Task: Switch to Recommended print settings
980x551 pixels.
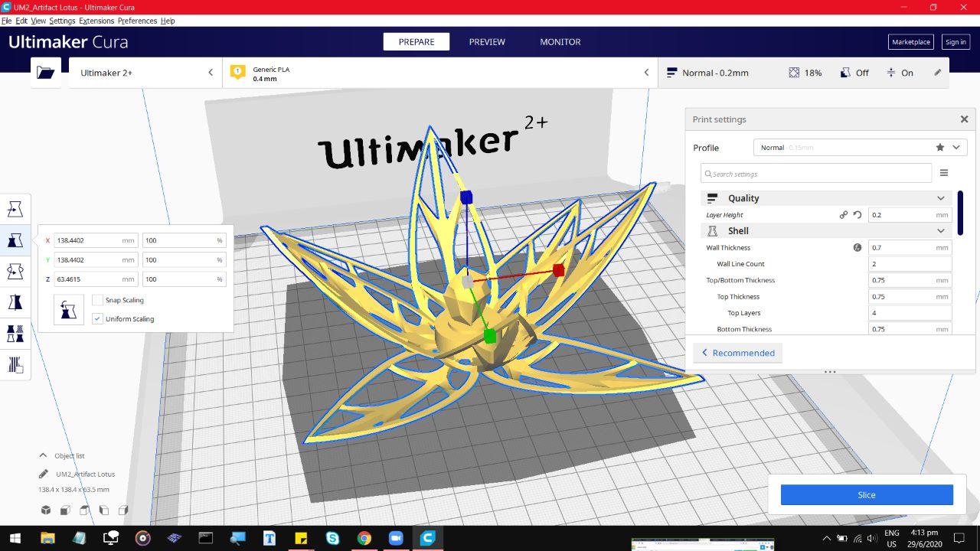Action: click(x=738, y=353)
